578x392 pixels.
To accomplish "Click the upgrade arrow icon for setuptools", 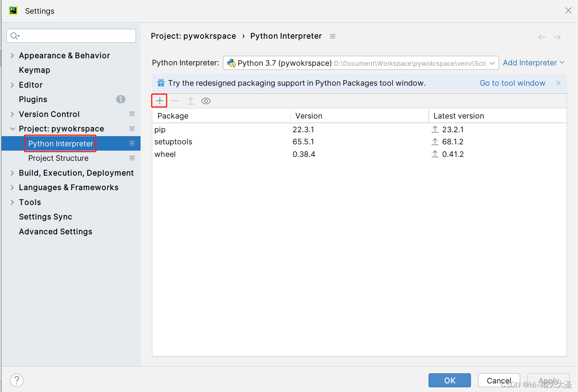I will (435, 142).
